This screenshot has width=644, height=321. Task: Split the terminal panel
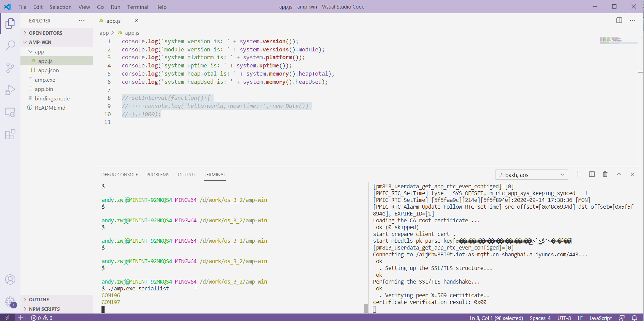592,174
